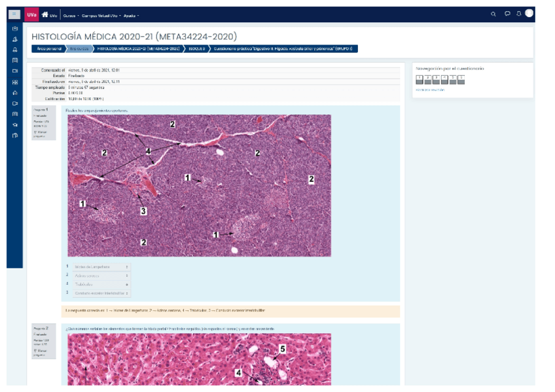The image size is (555, 392).
Task: Click the graduation cap icon in sidebar
Action: point(15,124)
